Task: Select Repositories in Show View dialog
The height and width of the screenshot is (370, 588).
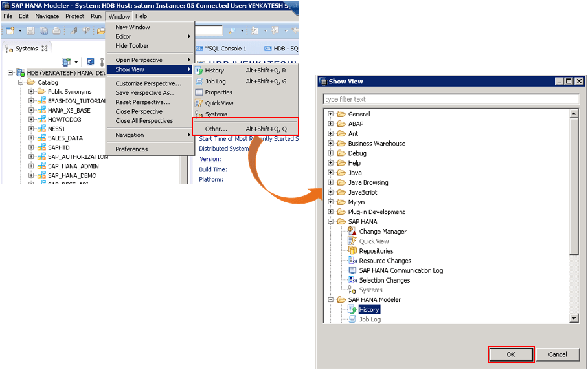Action: [376, 251]
